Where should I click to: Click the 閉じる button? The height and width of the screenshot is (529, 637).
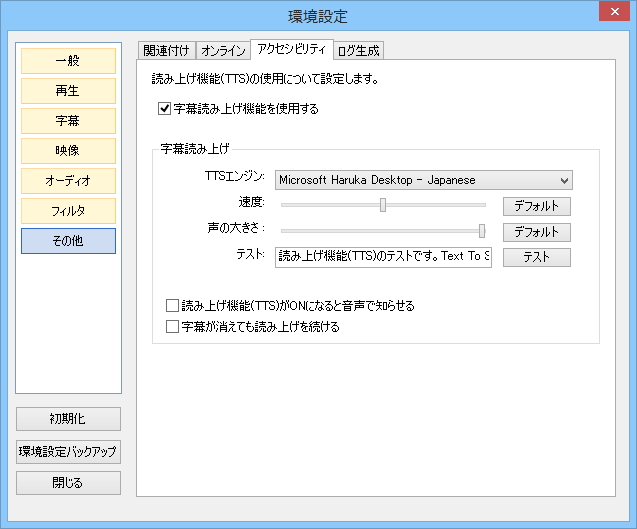pyautogui.click(x=68, y=483)
